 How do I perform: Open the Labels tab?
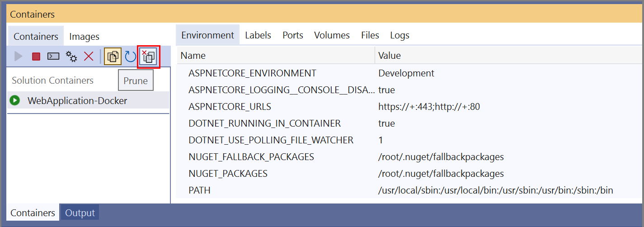(258, 35)
